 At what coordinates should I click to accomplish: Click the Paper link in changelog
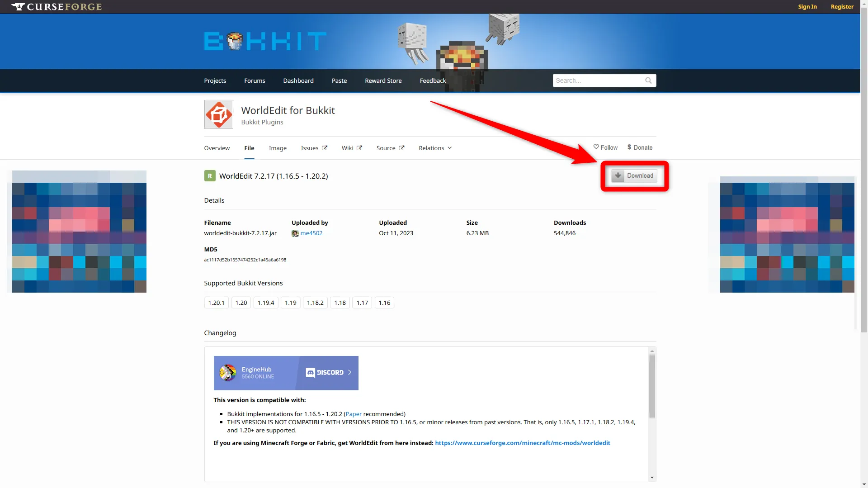coord(354,414)
